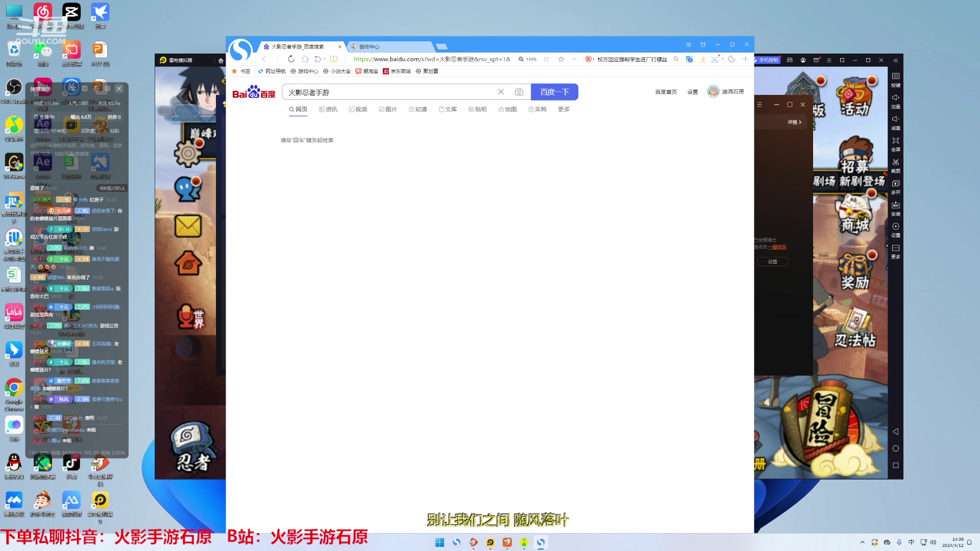Screen dimensions: 980x551
Task: Click the browser reload page icon
Action: (291, 59)
